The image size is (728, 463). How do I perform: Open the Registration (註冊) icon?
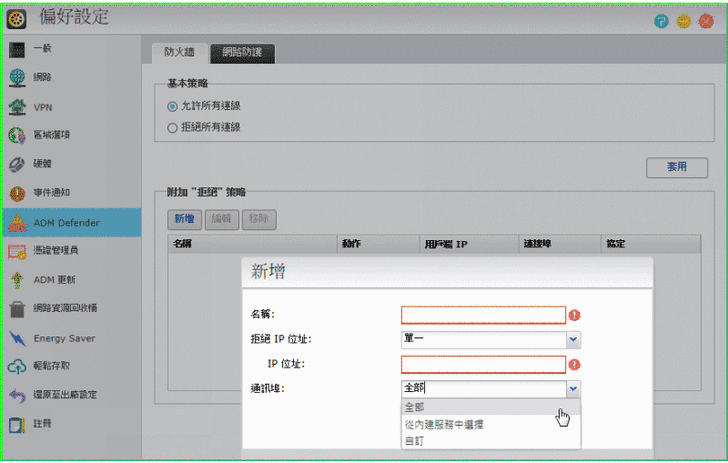click(17, 424)
